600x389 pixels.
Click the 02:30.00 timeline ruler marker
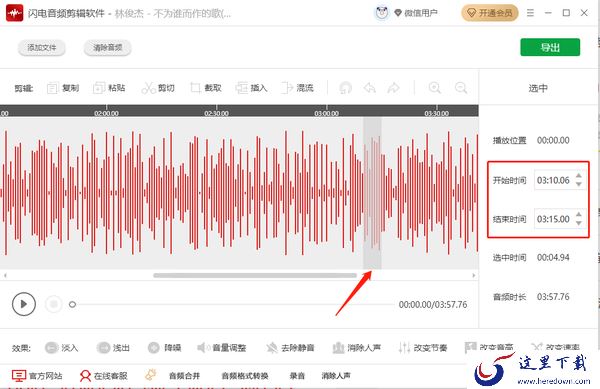click(217, 113)
